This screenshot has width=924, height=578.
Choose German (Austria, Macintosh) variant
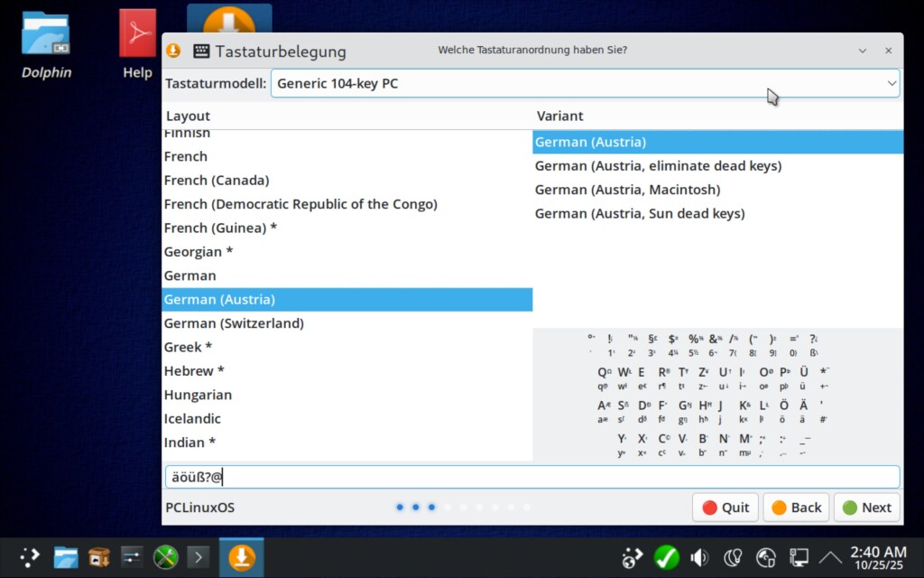[627, 190]
